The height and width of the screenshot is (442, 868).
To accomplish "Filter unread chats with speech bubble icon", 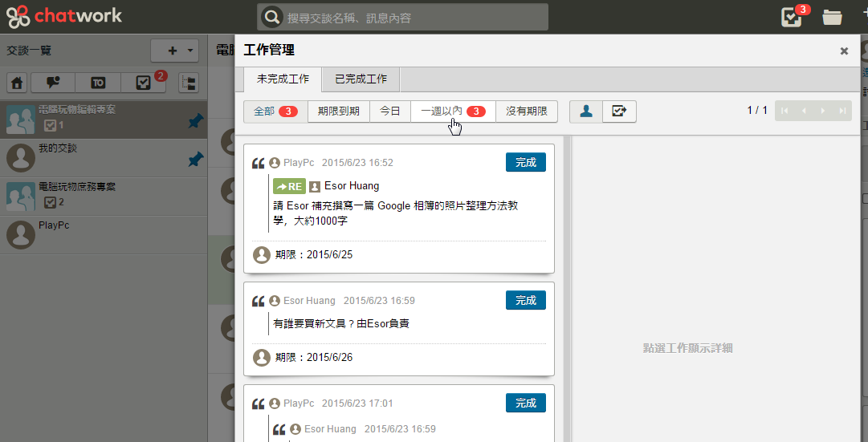I will point(52,83).
